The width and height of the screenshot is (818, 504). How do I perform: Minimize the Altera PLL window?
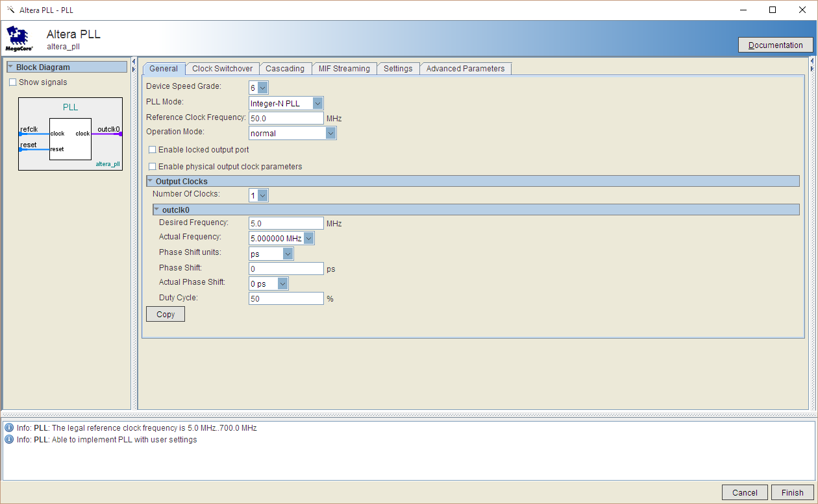(x=743, y=10)
